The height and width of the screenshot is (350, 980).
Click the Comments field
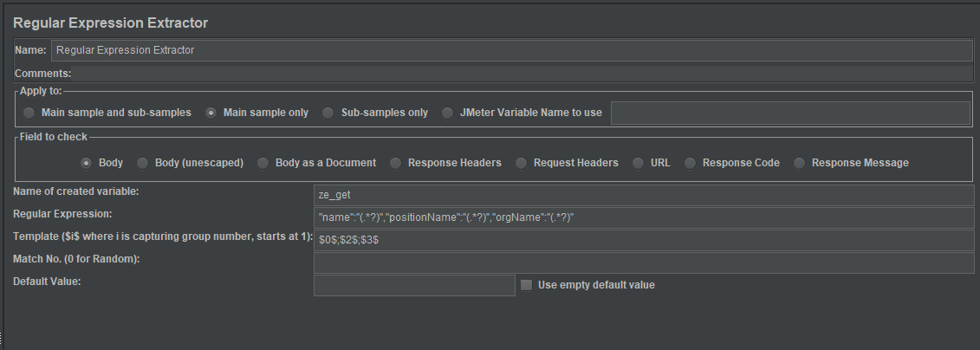tap(520, 75)
